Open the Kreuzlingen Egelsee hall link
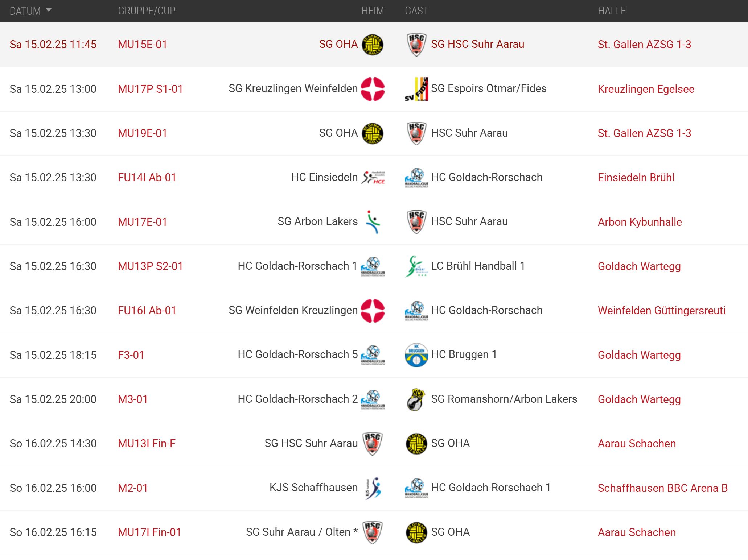The height and width of the screenshot is (560, 748). pyautogui.click(x=646, y=89)
